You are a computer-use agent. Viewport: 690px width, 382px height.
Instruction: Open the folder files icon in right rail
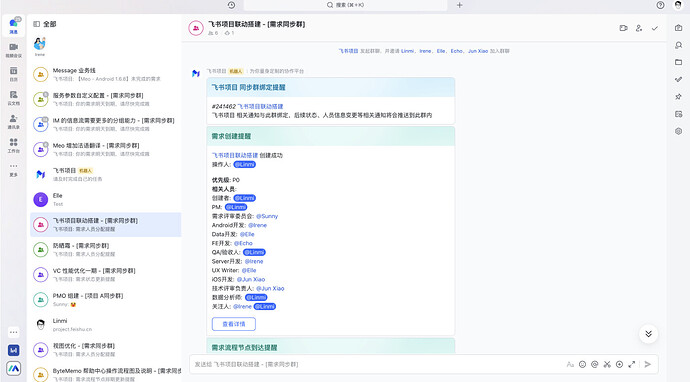pos(679,62)
